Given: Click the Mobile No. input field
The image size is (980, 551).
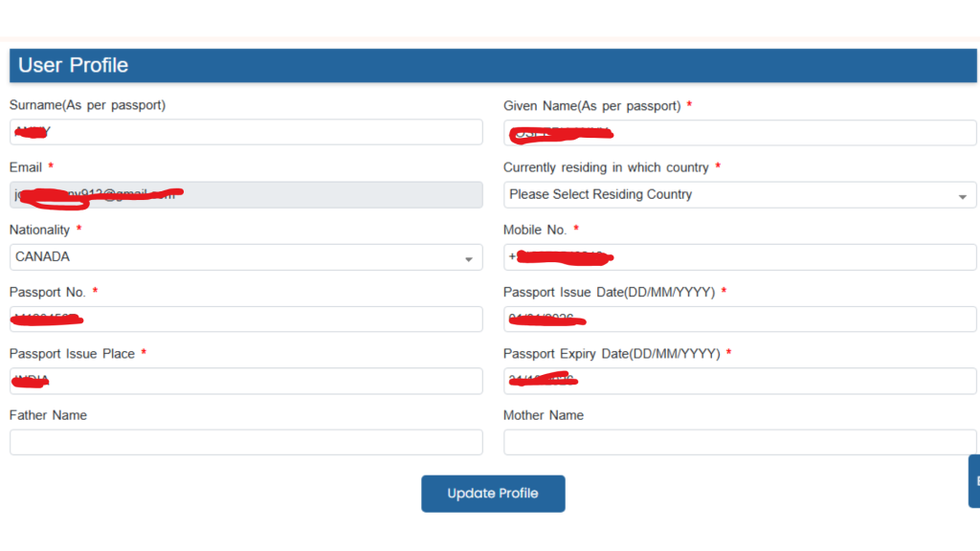Looking at the screenshot, I should [740, 256].
